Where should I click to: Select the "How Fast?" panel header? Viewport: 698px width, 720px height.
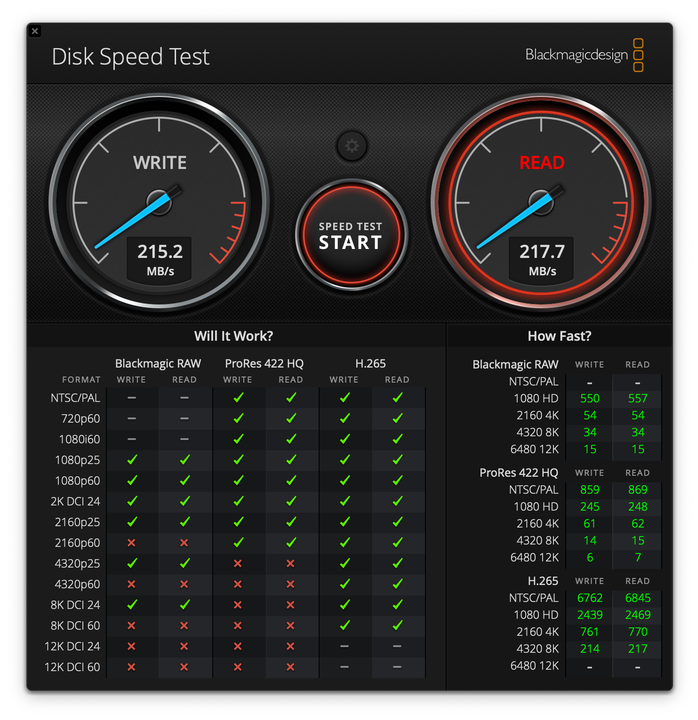[x=559, y=336]
